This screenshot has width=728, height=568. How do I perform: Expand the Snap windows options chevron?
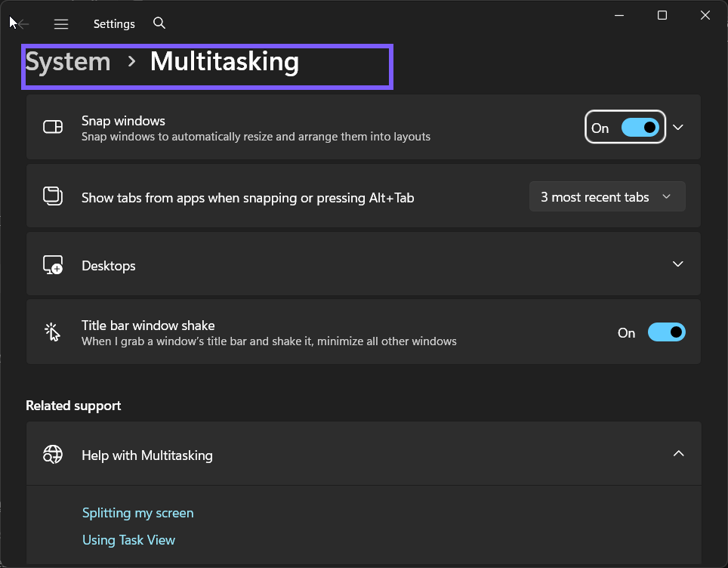point(678,127)
